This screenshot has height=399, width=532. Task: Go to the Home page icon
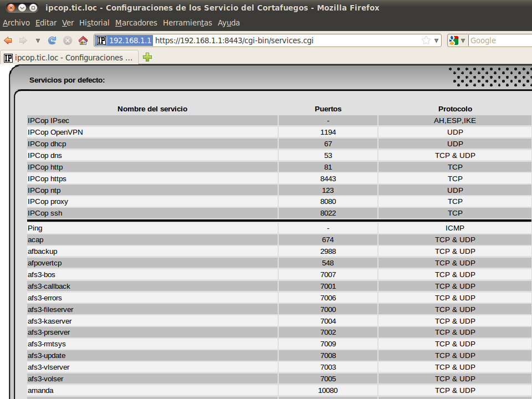[x=83, y=40]
